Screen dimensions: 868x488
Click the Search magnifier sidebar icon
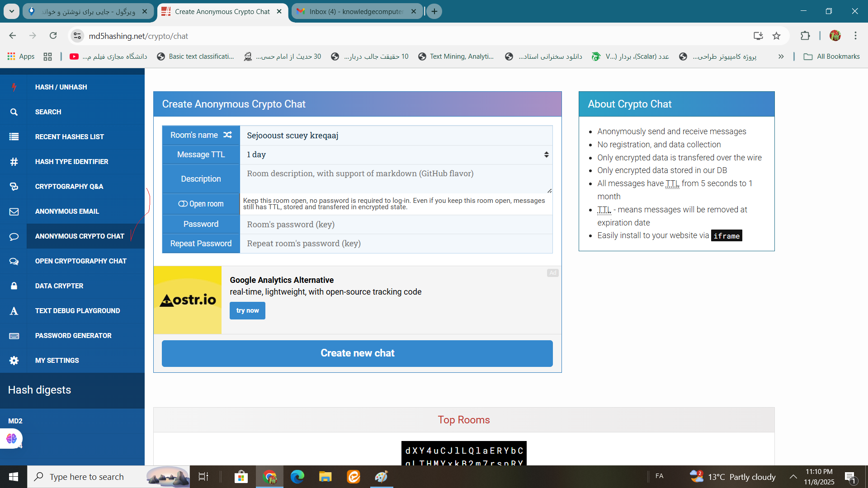(14, 112)
